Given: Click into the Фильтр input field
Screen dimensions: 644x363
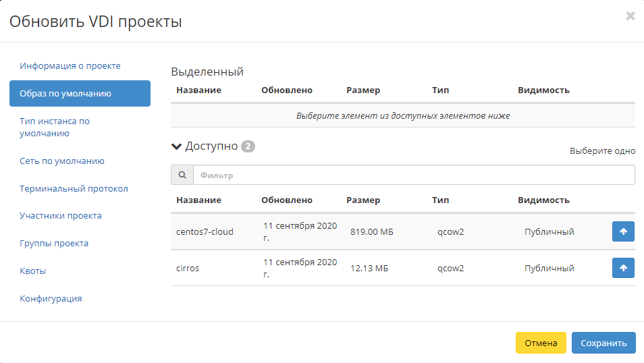Looking at the screenshot, I should [413, 175].
